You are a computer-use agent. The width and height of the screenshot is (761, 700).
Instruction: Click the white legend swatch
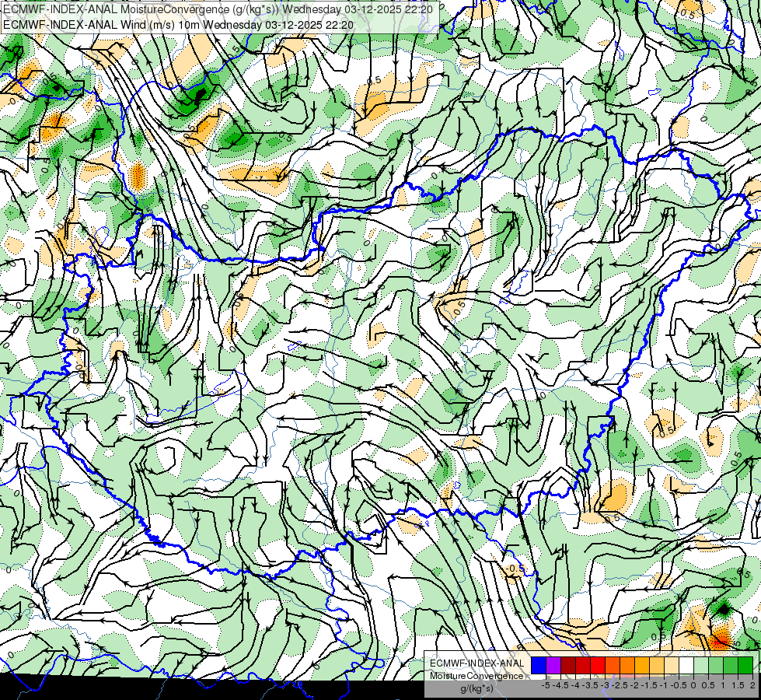[x=686, y=665]
